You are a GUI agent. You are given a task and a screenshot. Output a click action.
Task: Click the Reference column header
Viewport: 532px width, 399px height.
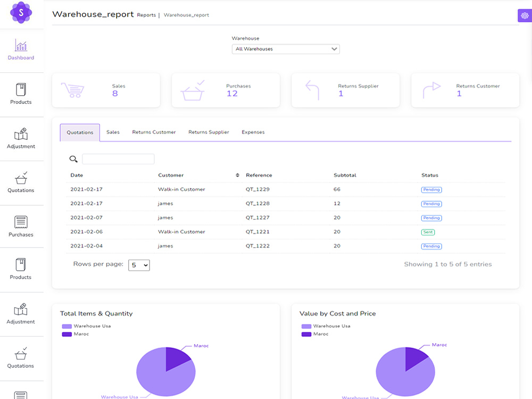pos(259,175)
